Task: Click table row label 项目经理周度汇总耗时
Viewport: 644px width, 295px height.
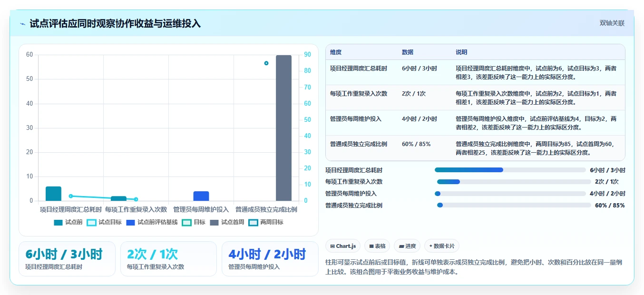Action: [x=359, y=69]
